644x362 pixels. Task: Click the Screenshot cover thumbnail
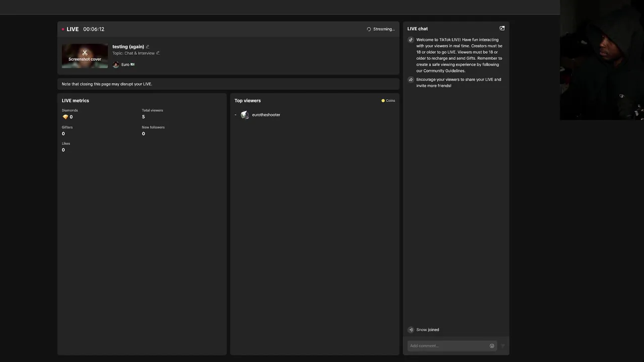[85, 56]
